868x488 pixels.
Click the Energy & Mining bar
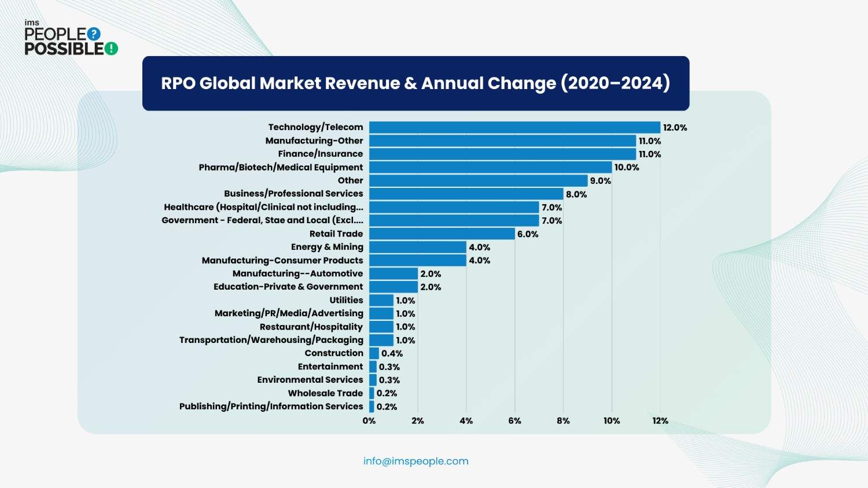[x=417, y=247]
